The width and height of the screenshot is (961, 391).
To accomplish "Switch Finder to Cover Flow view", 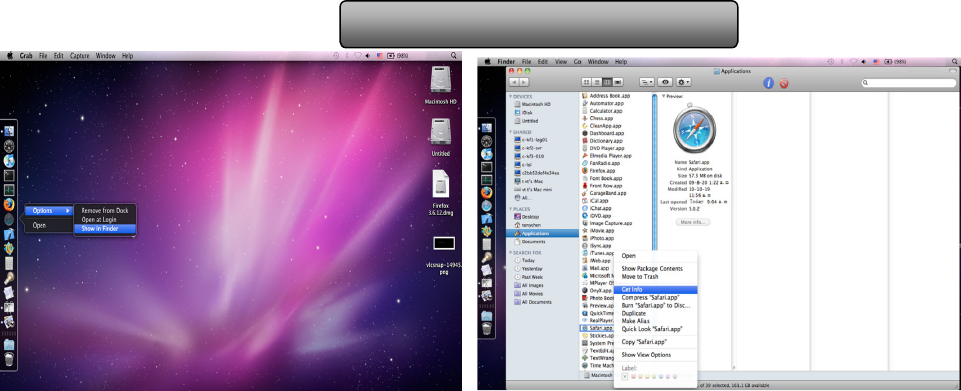I will click(617, 82).
